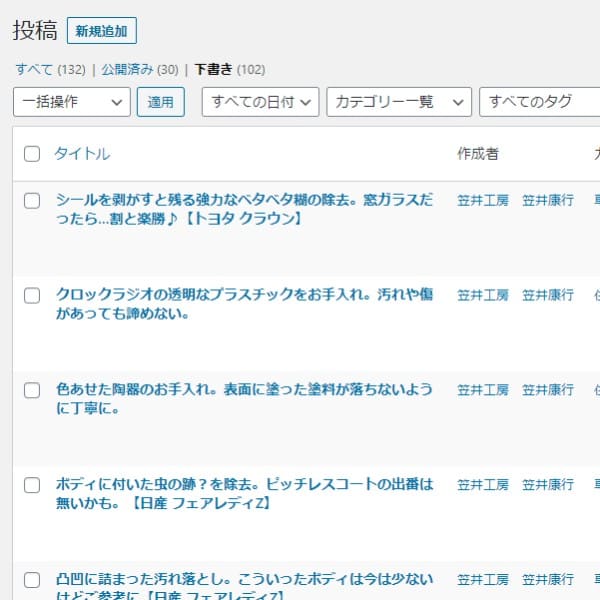Select the ボディに付いた虫の跡 post checkbox

point(32,486)
